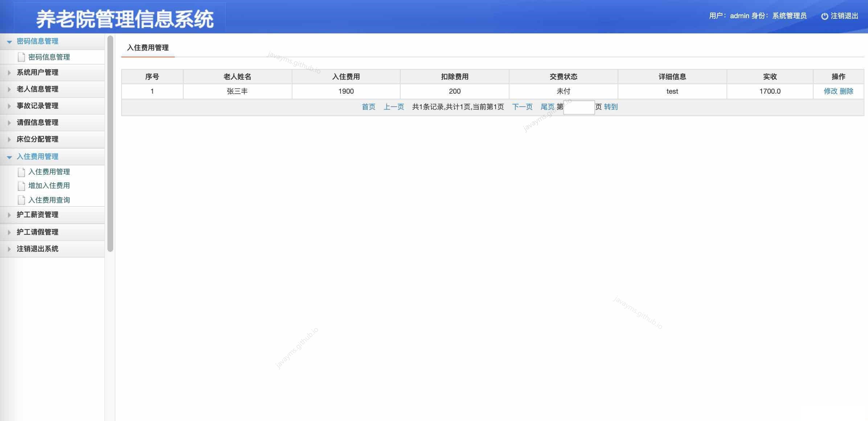Viewport: 868px width, 421px height.
Task: Select 请假信息管理 in the sidebar
Action: pos(37,123)
